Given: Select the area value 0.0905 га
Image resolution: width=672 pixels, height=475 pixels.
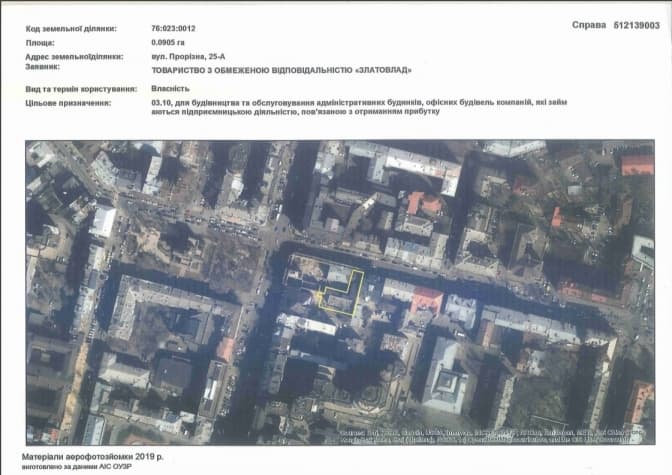Looking at the screenshot, I should pyautogui.click(x=167, y=44).
